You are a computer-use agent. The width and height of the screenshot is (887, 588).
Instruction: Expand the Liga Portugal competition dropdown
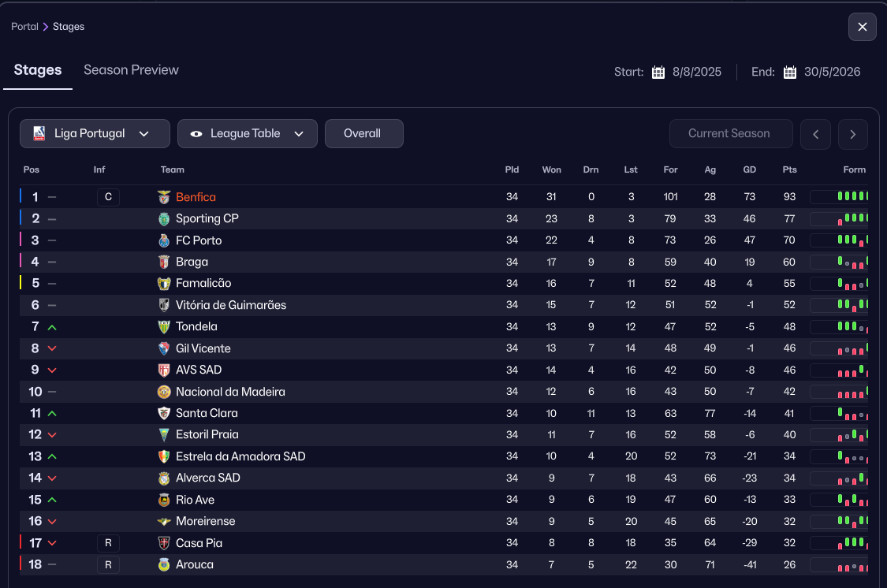143,134
